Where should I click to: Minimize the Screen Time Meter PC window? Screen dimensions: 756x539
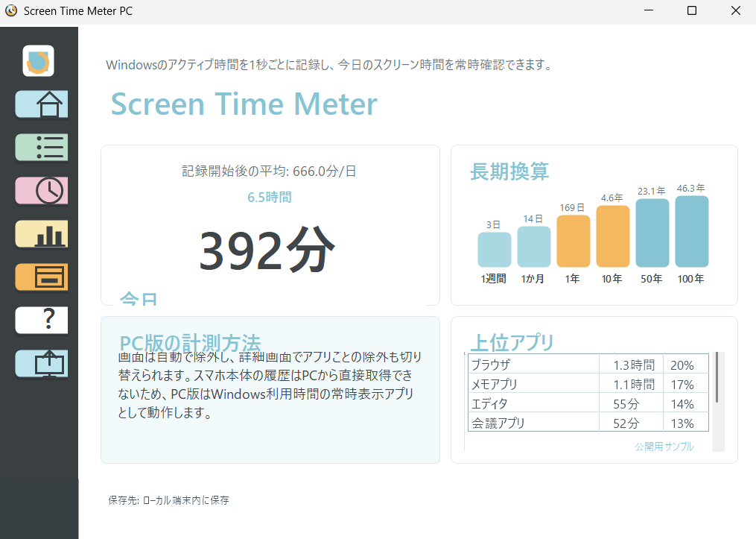tap(649, 10)
